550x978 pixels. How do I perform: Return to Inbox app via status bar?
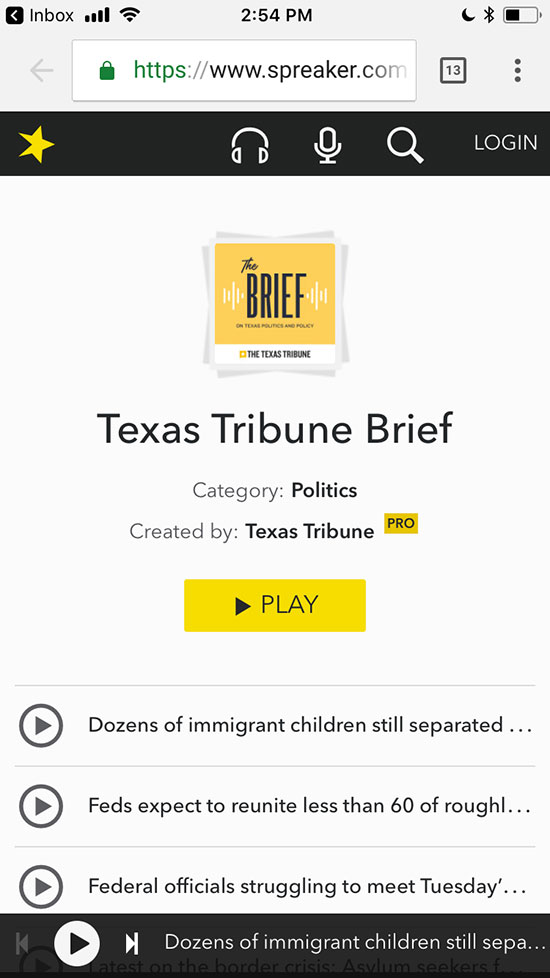pyautogui.click(x=39, y=15)
